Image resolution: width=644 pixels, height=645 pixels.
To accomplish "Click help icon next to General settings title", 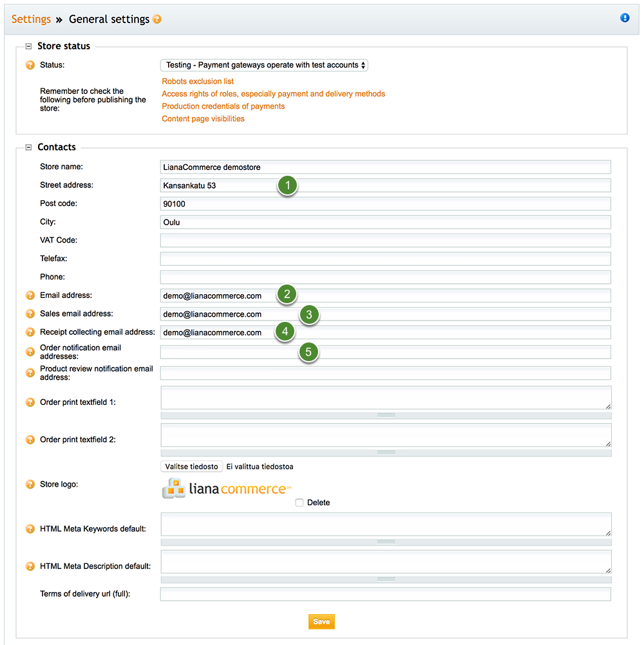I will coord(156,19).
